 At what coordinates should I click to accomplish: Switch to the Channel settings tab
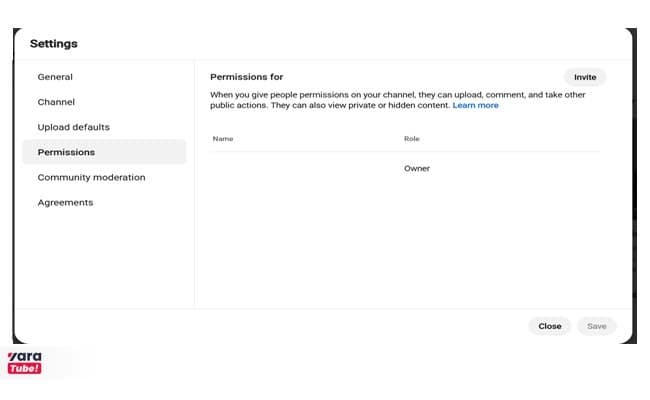(56, 102)
